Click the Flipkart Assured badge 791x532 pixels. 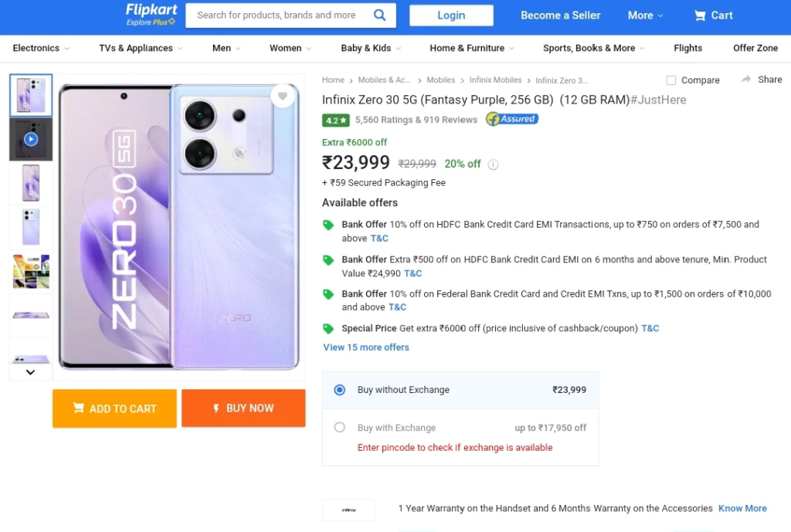tap(511, 119)
